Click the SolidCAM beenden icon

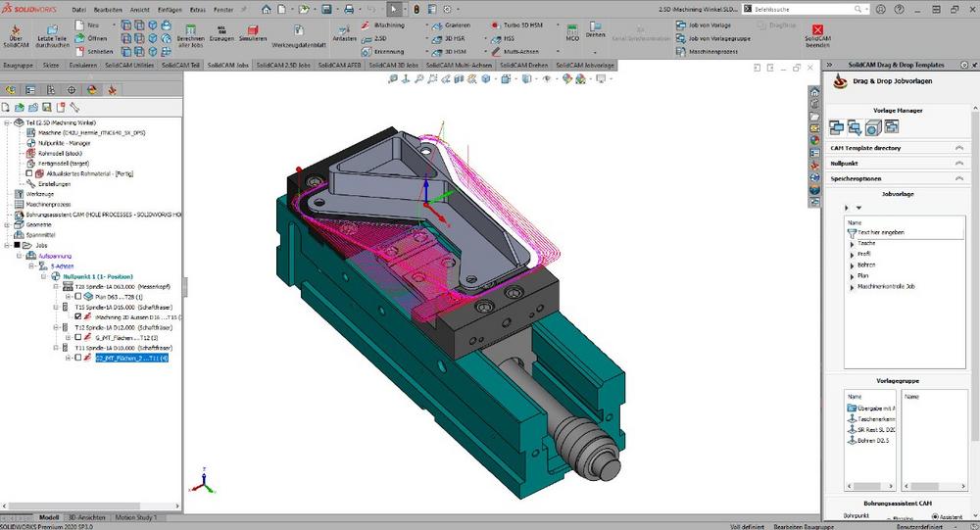pyautogui.click(x=817, y=37)
